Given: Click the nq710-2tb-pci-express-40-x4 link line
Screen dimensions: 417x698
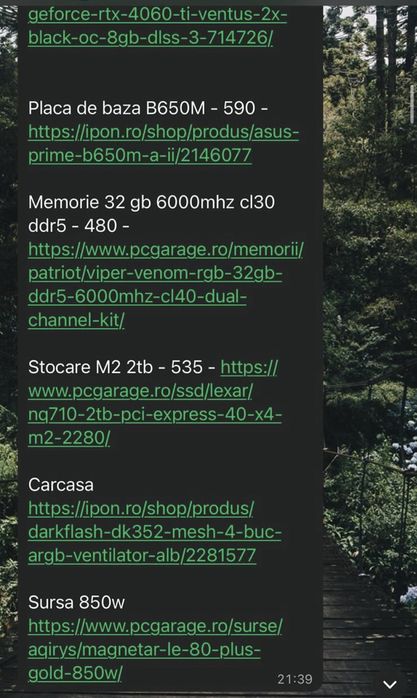Looking at the screenshot, I should coord(155,414).
